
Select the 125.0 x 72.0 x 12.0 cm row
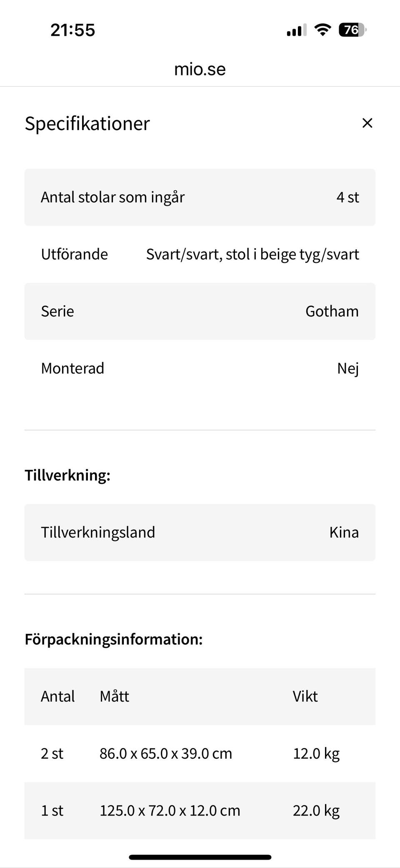coord(200,810)
